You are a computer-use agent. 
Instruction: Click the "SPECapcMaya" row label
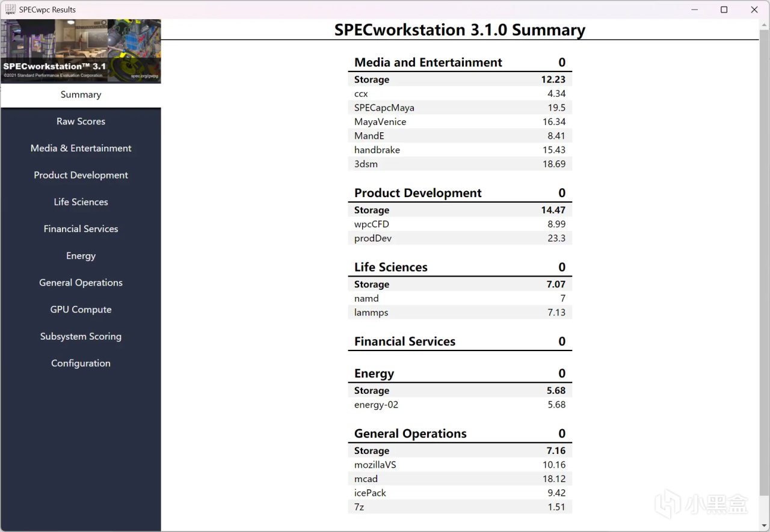pos(384,108)
